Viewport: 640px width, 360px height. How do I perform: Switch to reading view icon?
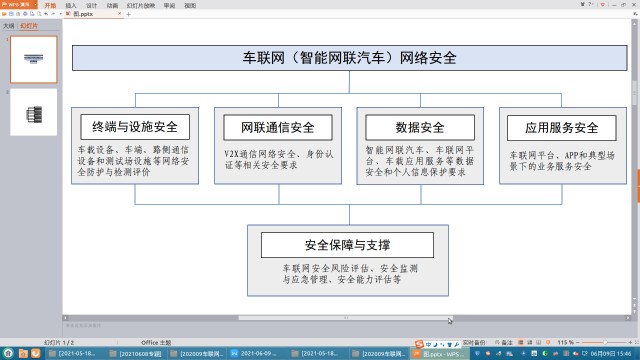point(539,342)
